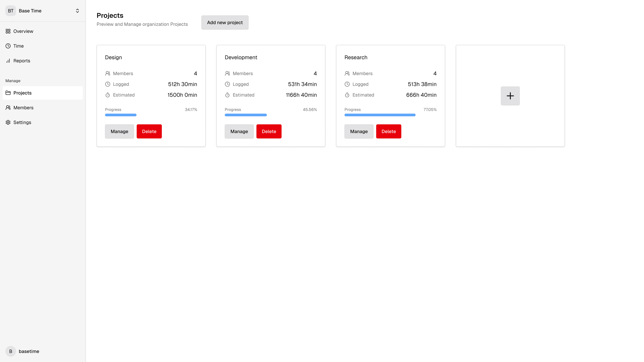Open the basetime user account menu

29,351
